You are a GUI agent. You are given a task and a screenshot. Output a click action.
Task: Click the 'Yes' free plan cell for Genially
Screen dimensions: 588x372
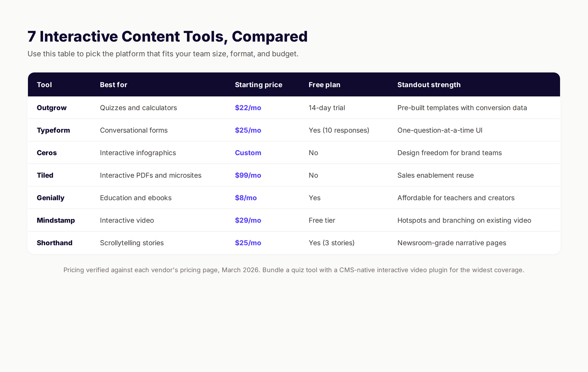point(315,198)
